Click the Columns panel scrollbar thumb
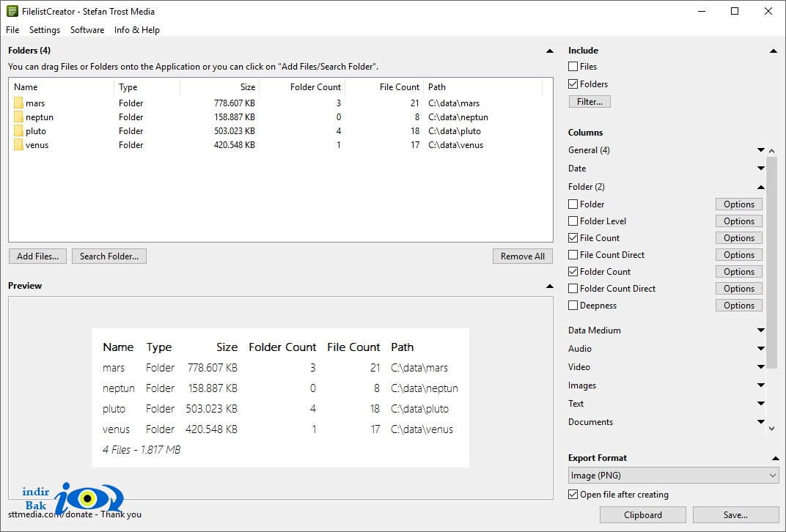 [771, 263]
